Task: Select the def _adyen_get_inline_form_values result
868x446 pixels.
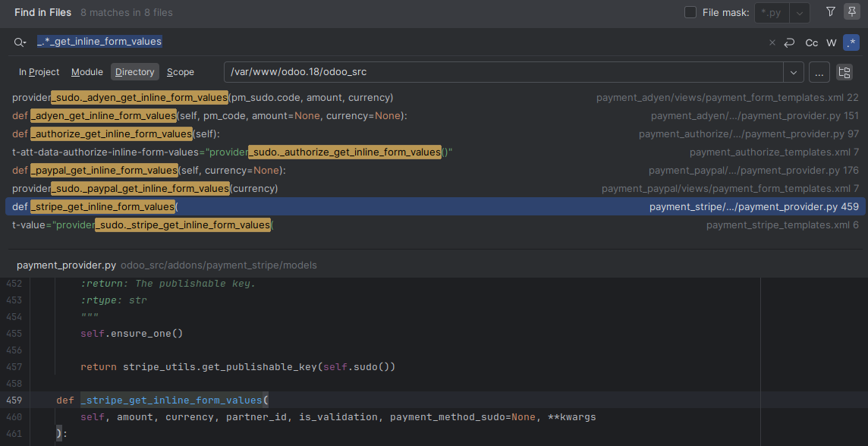Action: coord(435,115)
